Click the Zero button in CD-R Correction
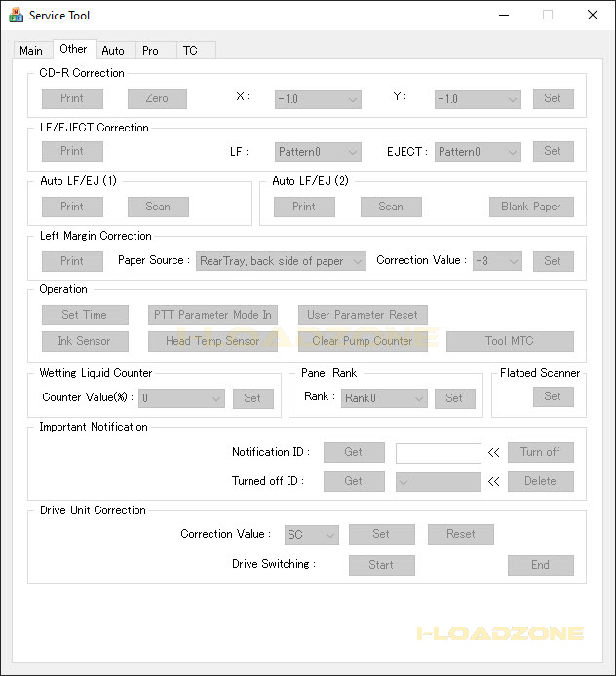 [157, 98]
